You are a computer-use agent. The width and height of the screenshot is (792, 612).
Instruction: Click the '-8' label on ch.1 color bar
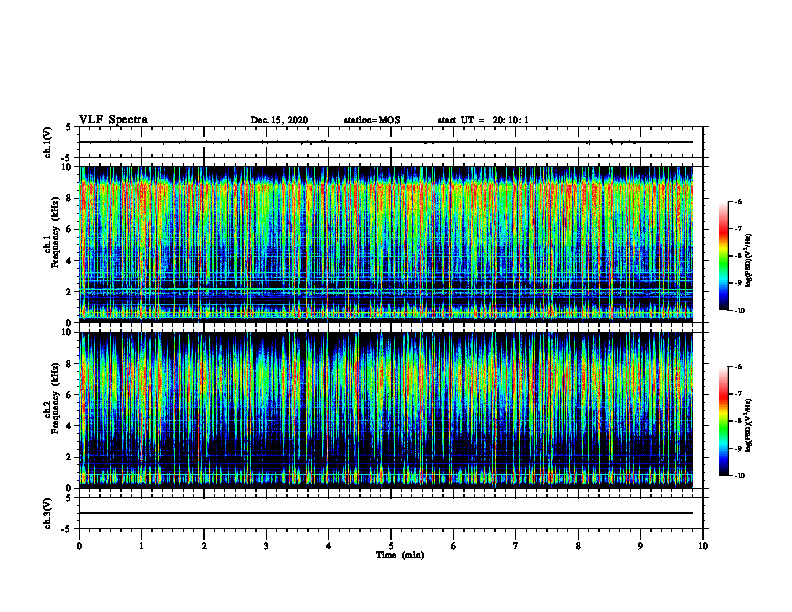pos(738,256)
